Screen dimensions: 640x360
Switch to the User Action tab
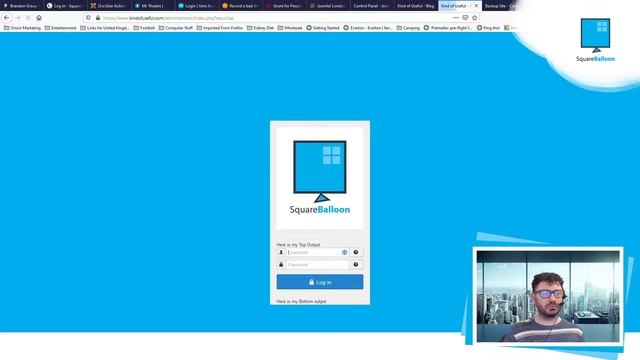pyautogui.click(x=108, y=6)
